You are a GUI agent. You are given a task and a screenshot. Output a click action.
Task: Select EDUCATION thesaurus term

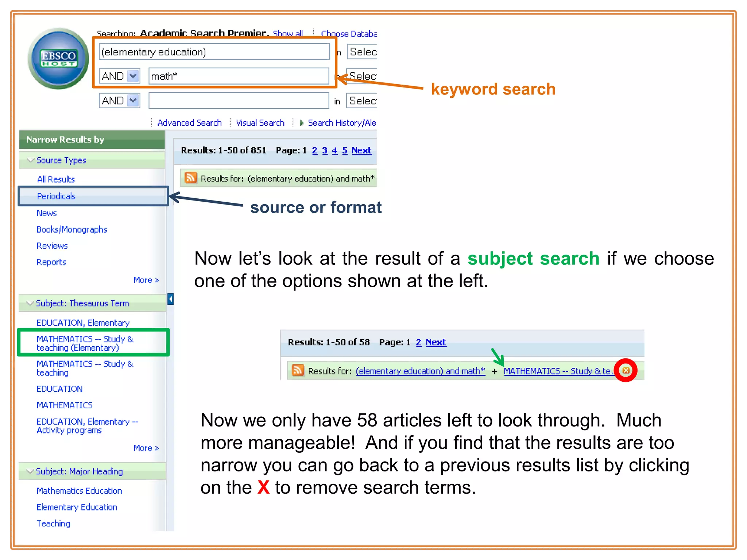[59, 389]
